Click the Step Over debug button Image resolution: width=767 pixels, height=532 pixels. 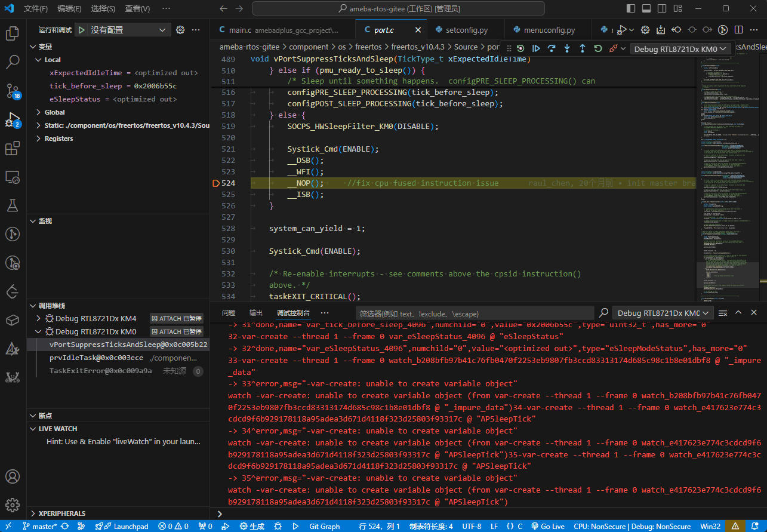[x=552, y=48]
